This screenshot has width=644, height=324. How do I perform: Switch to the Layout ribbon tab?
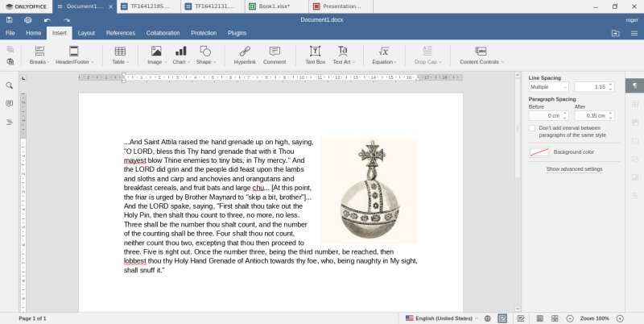pyautogui.click(x=86, y=33)
